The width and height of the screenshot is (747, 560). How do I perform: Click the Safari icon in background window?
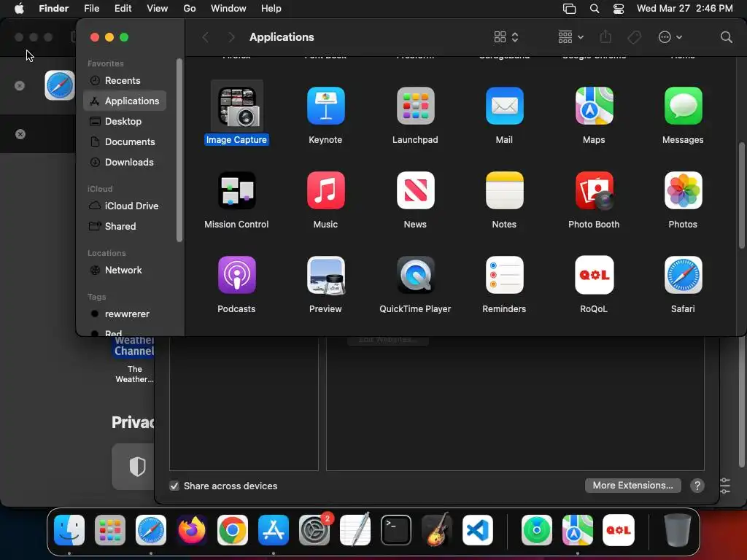tap(60, 85)
